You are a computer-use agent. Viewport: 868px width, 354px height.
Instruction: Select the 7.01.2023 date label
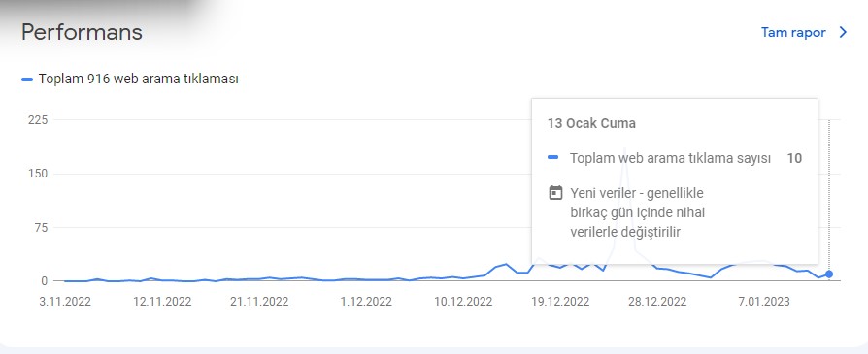764,302
